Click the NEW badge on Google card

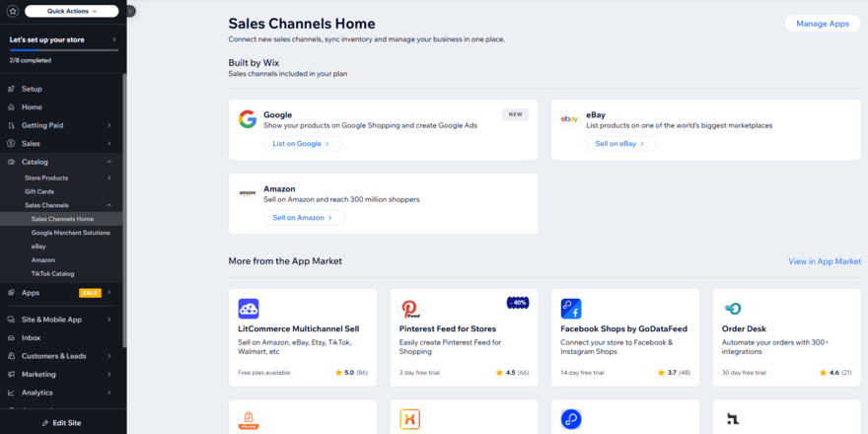pyautogui.click(x=515, y=114)
